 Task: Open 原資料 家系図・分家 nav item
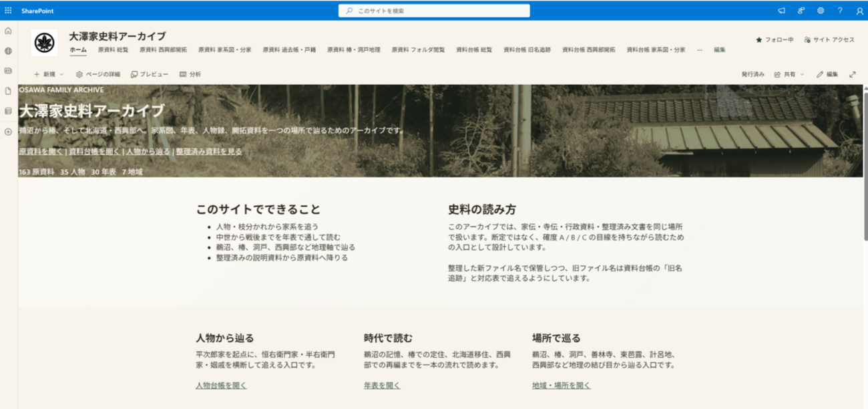(224, 50)
